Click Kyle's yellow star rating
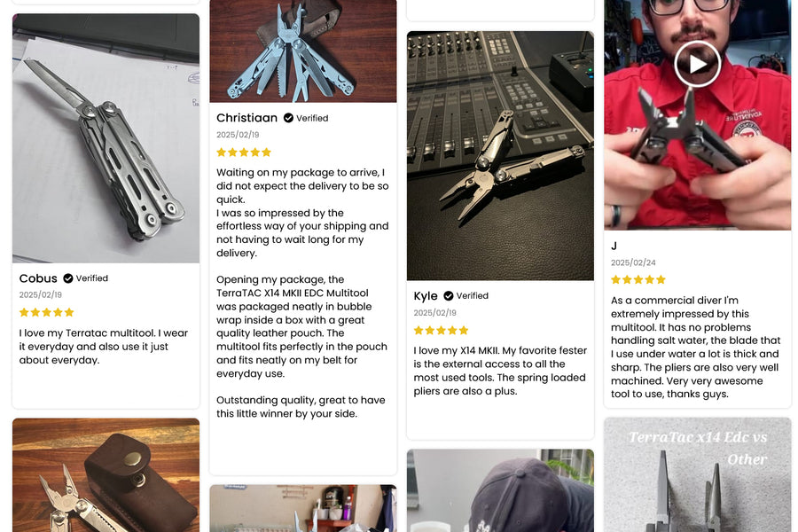 [x=441, y=331]
